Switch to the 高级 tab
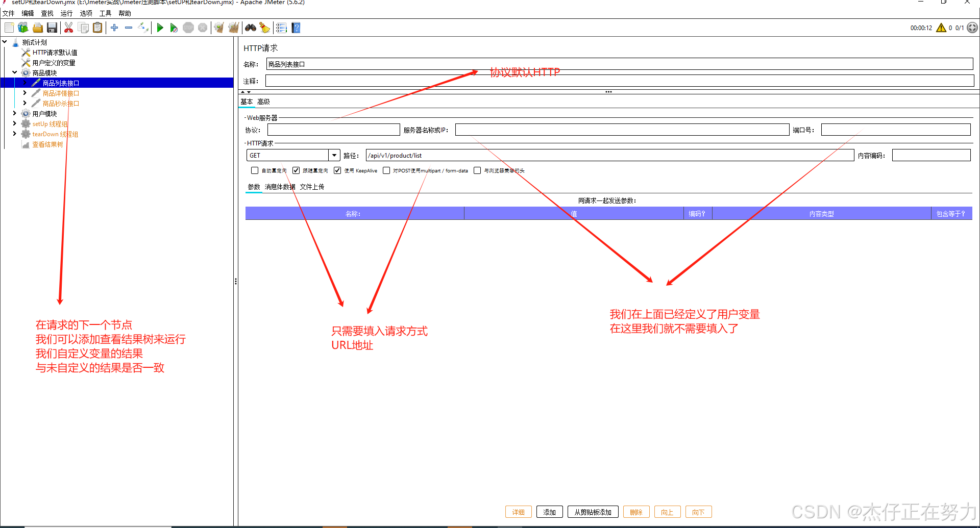980x528 pixels. 263,102
